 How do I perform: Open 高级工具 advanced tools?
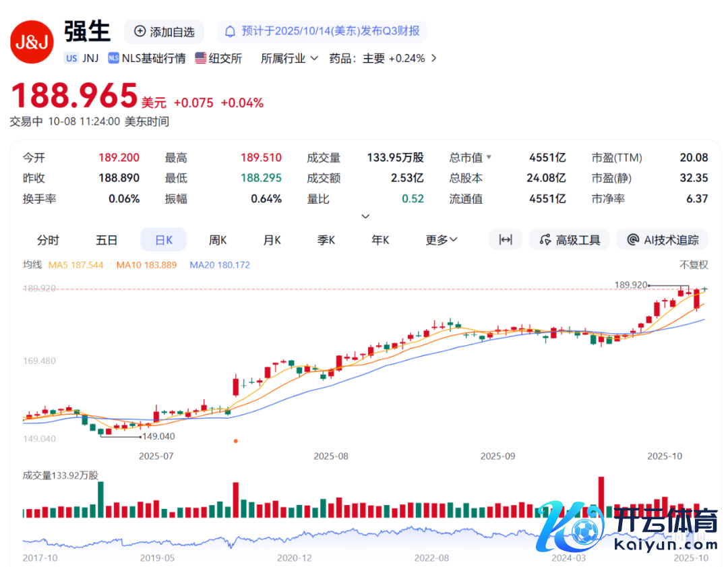[570, 240]
